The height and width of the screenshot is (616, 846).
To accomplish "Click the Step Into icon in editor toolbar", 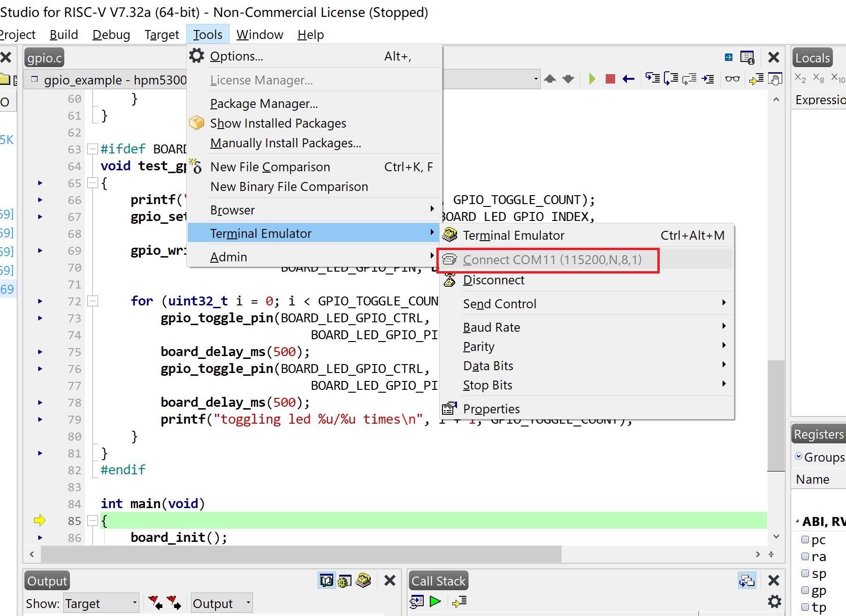I will pos(653,78).
